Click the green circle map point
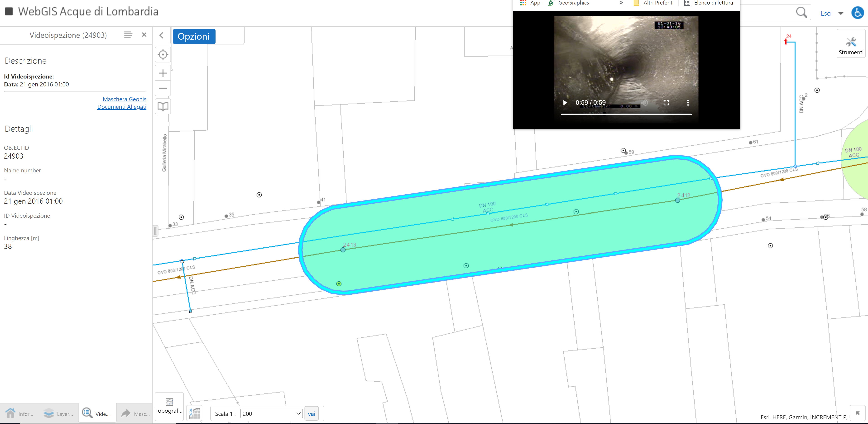The width and height of the screenshot is (868, 424). [x=339, y=284]
